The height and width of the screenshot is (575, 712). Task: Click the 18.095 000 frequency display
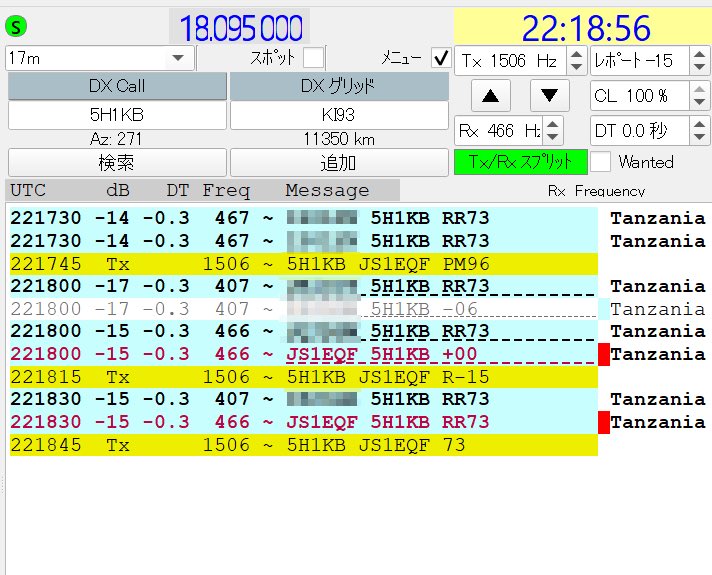coord(241,28)
